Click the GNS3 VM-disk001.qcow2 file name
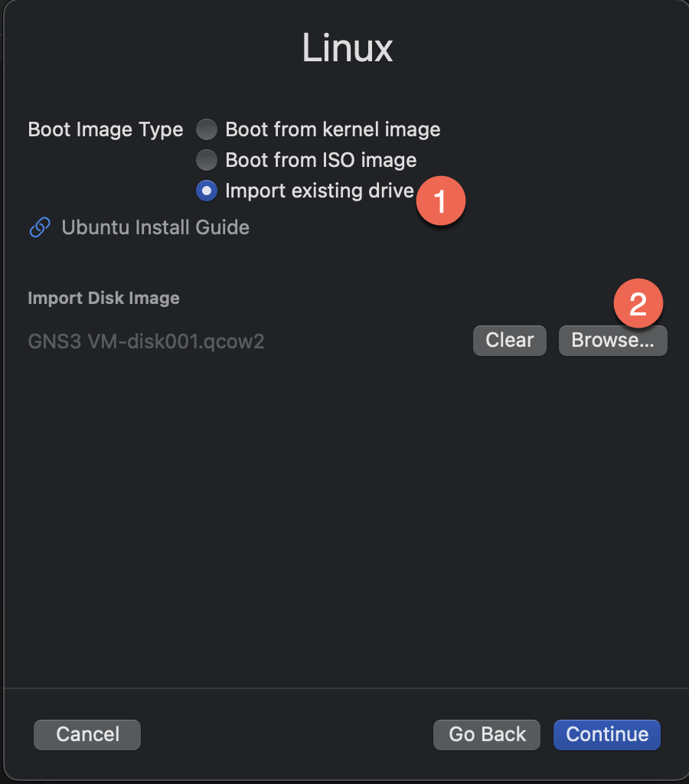Image resolution: width=689 pixels, height=784 pixels. (x=146, y=341)
